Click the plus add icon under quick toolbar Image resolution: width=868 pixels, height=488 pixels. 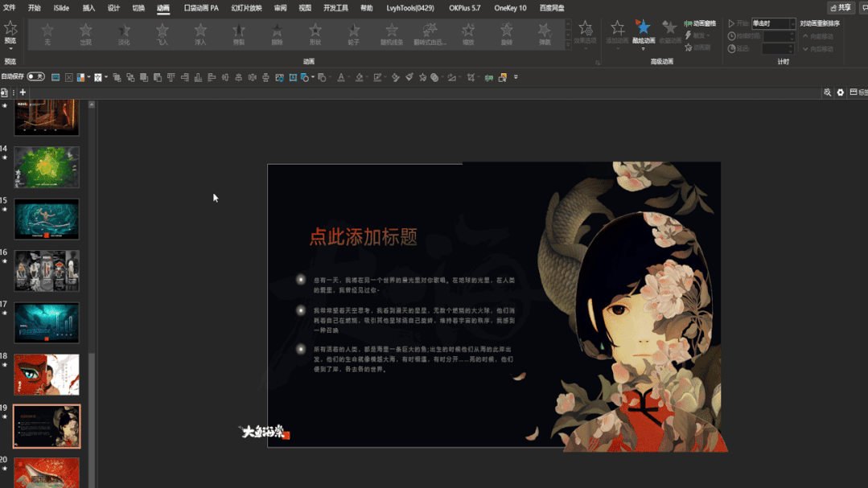[x=23, y=92]
